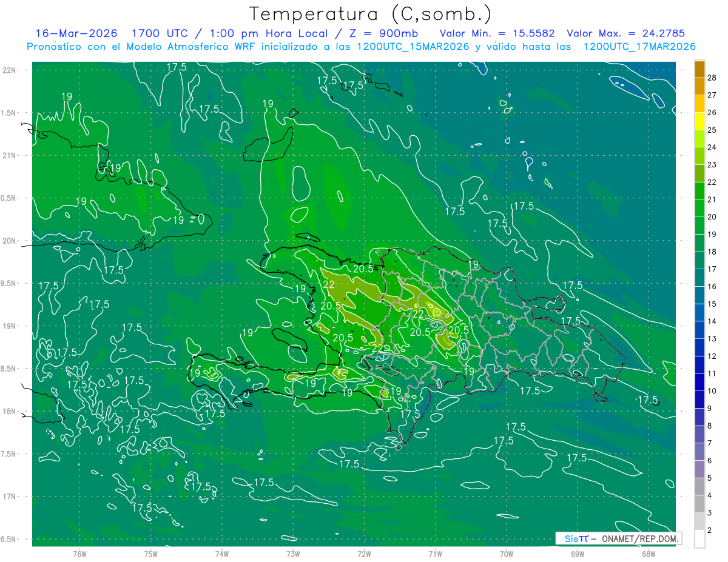Screen dimensions: 728x562
Task: Click the "75W" longitude axis label
Action: [x=150, y=554]
